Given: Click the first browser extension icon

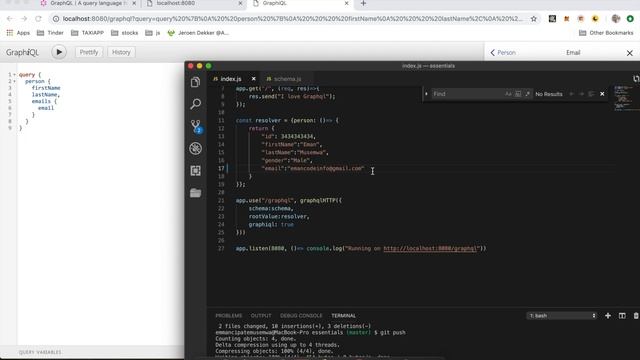Looking at the screenshot, I should [552, 18].
